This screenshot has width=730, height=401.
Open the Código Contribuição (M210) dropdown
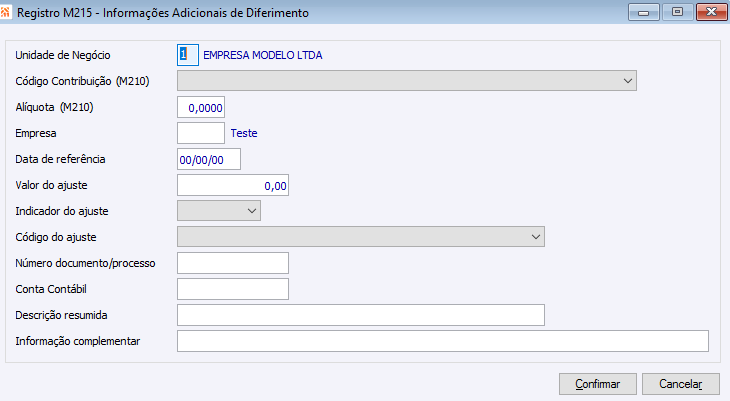pyautogui.click(x=406, y=81)
